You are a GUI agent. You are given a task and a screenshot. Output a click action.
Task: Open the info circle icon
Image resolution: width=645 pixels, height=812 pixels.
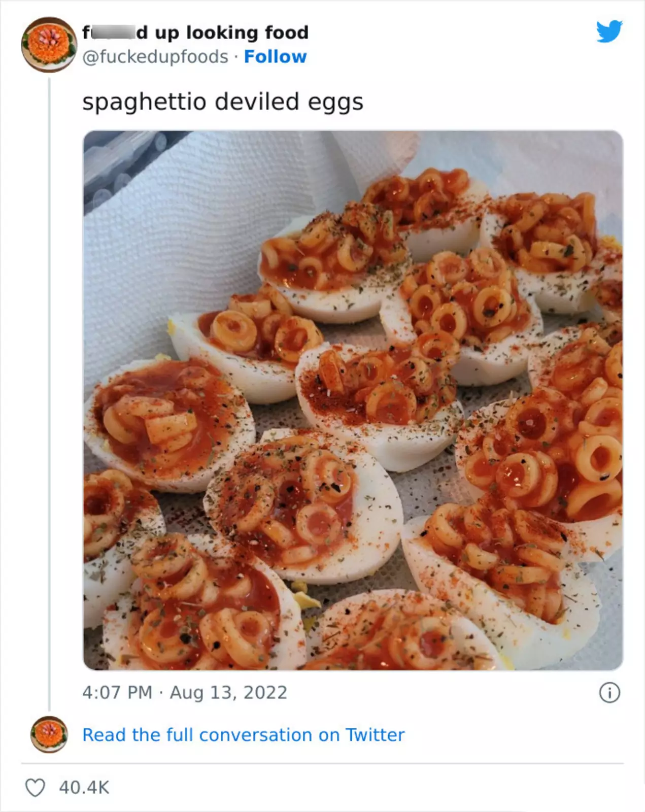pyautogui.click(x=609, y=693)
